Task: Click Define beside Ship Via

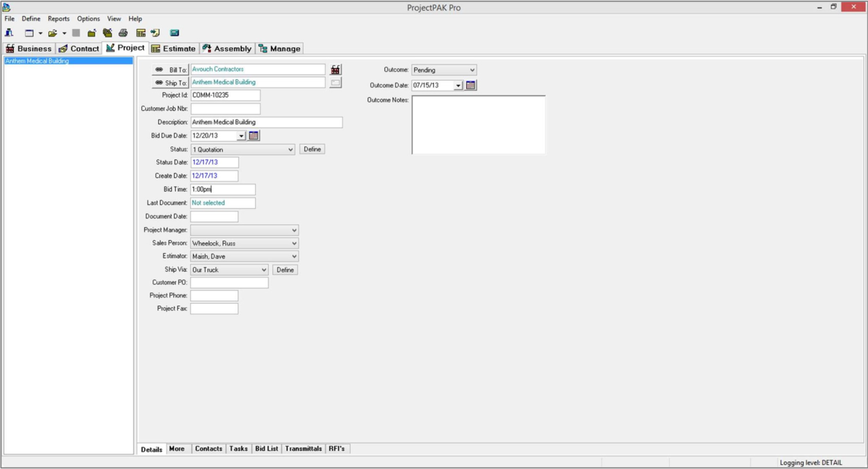Action: pos(285,269)
